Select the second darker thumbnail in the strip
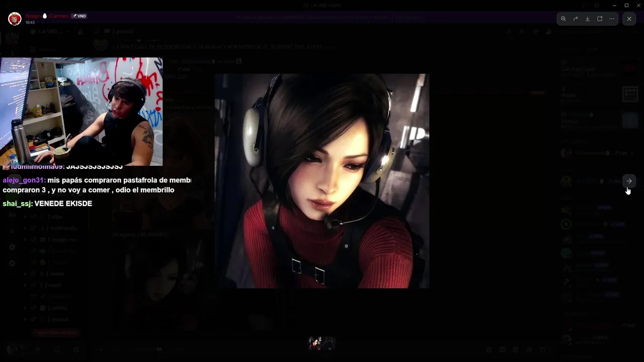This screenshot has width=644, height=362. click(329, 343)
